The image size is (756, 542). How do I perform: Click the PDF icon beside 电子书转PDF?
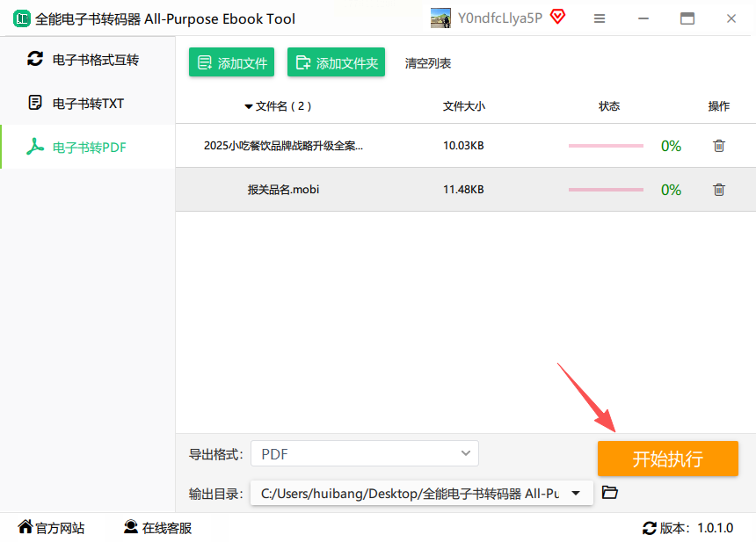34,147
